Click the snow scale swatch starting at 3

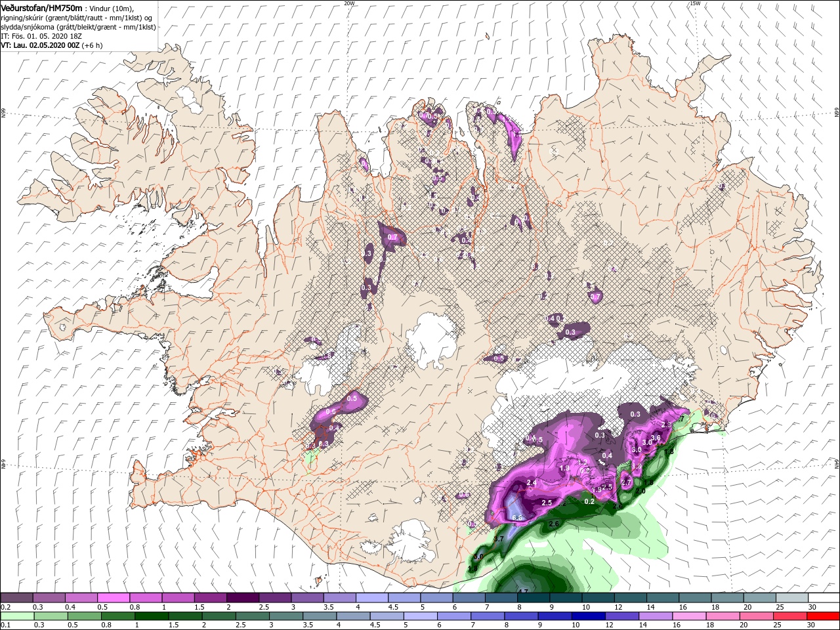[x=306, y=598]
